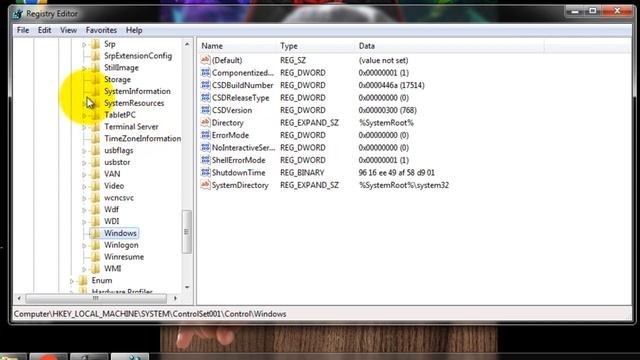Image resolution: width=640 pixels, height=360 pixels.
Task: Click the tree pane vertical scrollbar thumb
Action: tap(187, 231)
